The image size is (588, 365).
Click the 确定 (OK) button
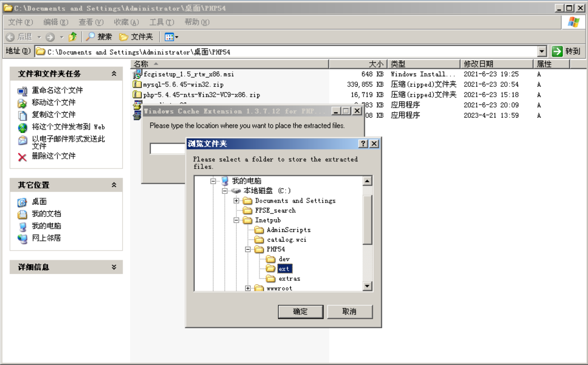(300, 312)
